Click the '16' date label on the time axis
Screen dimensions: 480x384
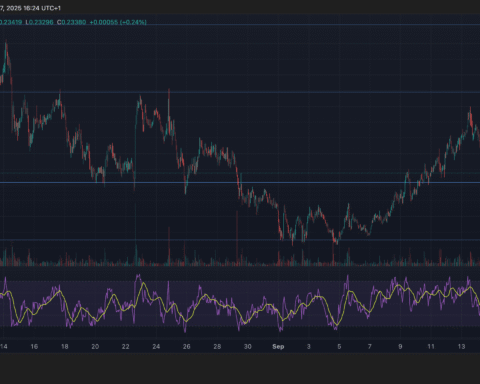pyautogui.click(x=34, y=347)
